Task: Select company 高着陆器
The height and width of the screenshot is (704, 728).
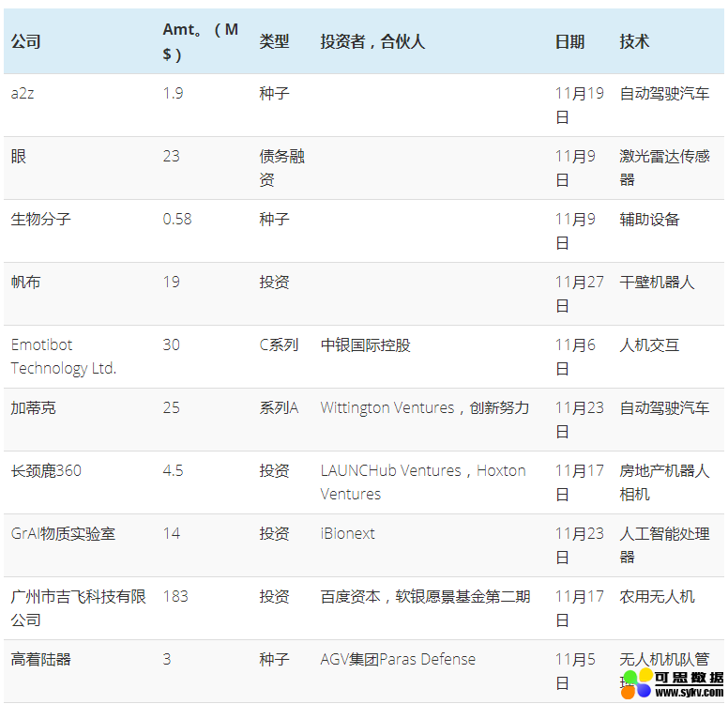Action: click(x=41, y=659)
